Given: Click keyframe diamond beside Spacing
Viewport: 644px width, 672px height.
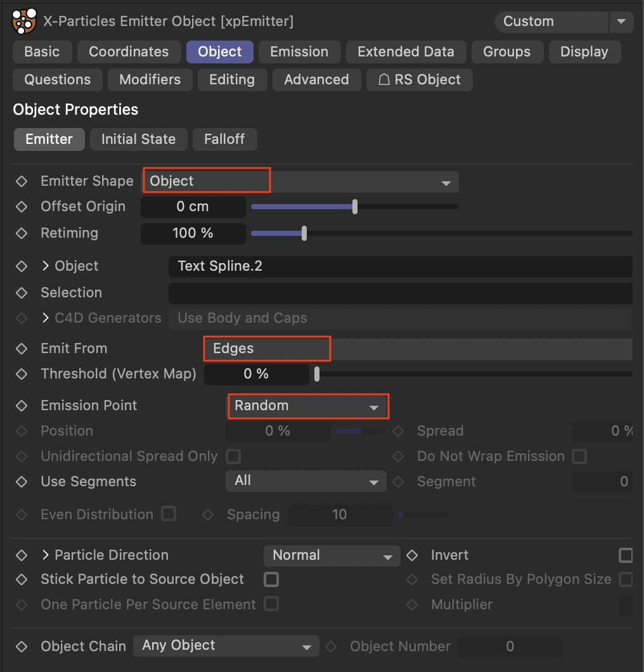Looking at the screenshot, I should [208, 515].
